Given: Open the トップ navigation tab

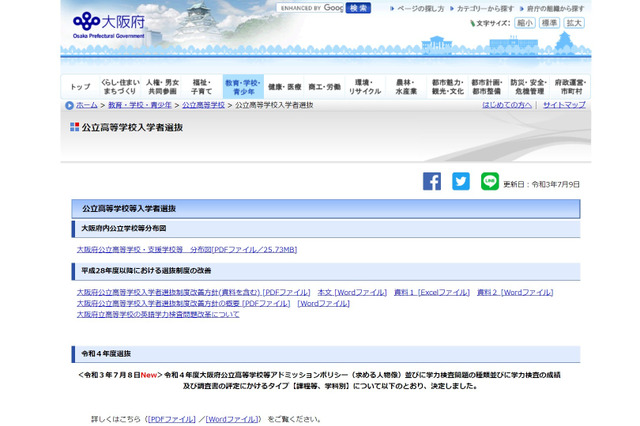Looking at the screenshot, I should click(80, 87).
